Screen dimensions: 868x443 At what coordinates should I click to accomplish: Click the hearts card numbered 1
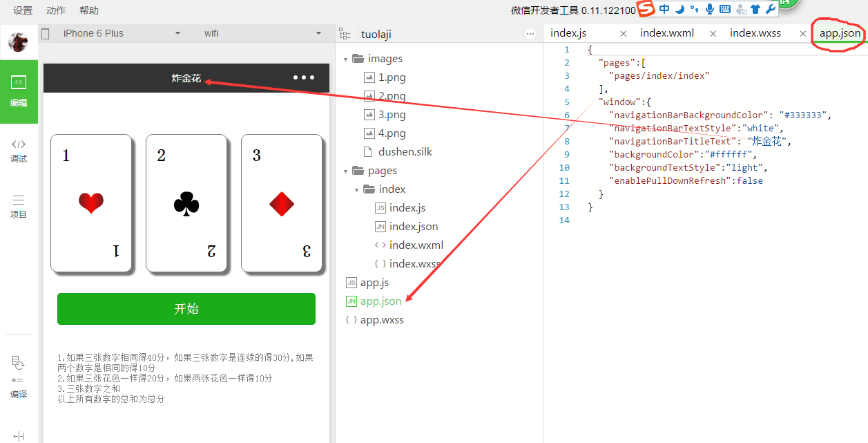pos(91,202)
